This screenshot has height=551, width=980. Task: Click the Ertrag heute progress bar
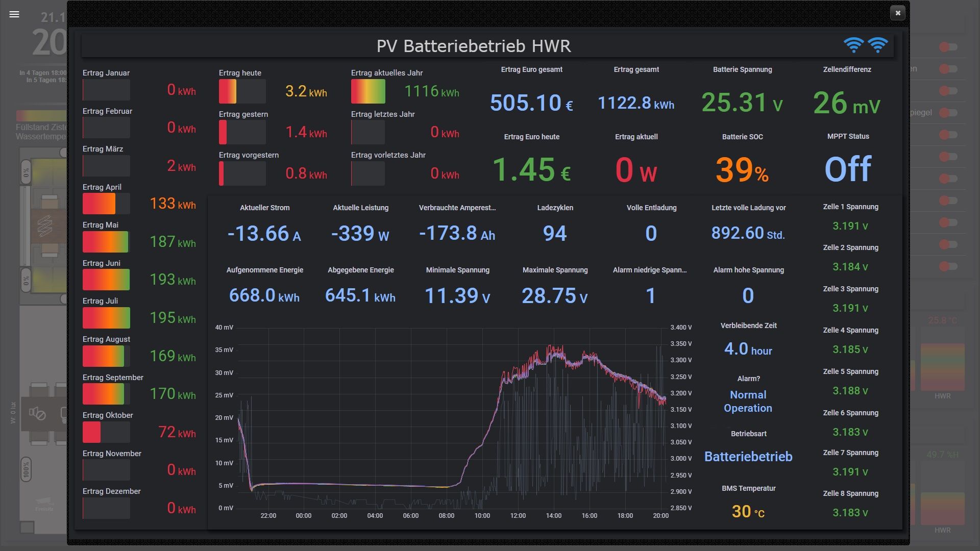click(x=242, y=91)
